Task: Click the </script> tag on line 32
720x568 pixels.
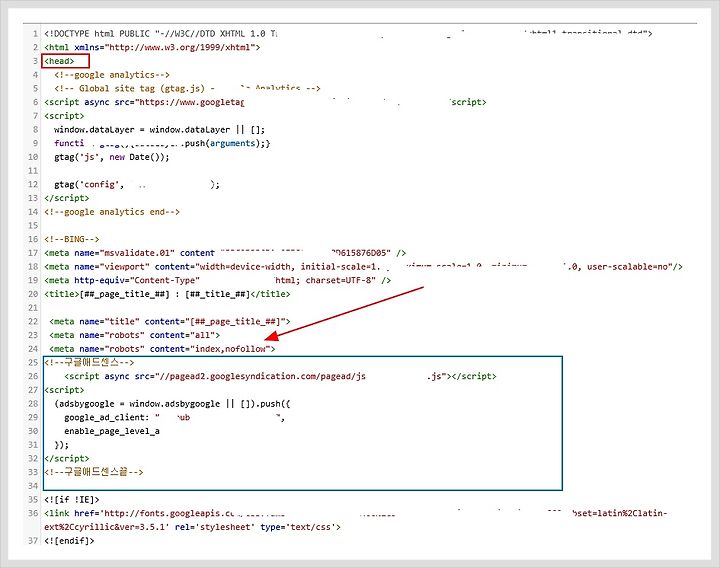Action: (x=67, y=458)
